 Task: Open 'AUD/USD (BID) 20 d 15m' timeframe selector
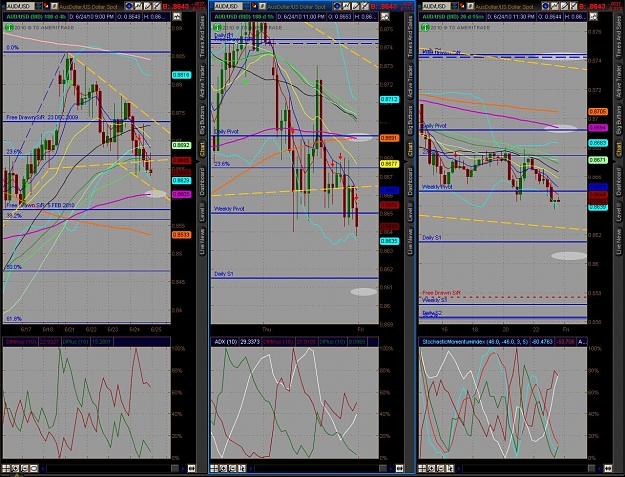tap(452, 17)
